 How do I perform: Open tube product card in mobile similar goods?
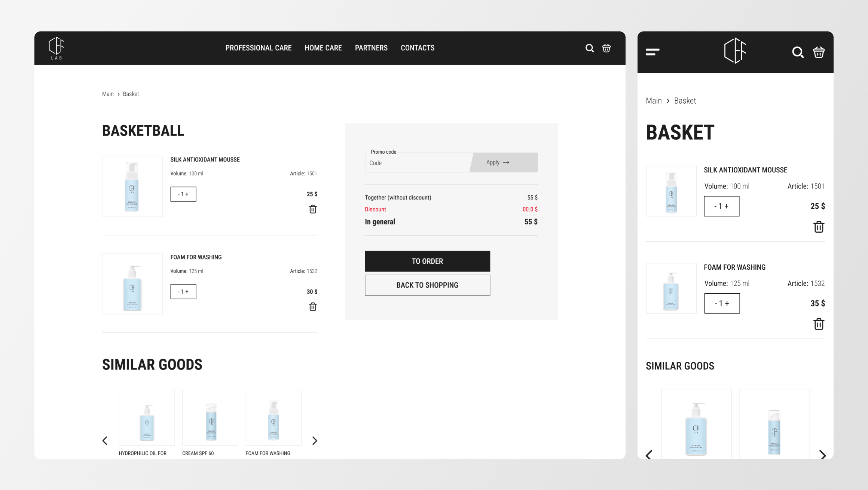[774, 424]
